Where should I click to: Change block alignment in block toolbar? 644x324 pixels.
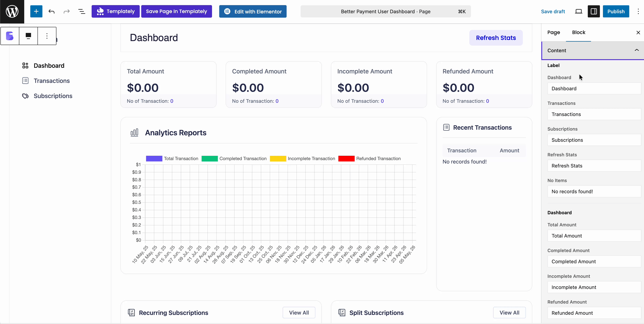pyautogui.click(x=29, y=36)
